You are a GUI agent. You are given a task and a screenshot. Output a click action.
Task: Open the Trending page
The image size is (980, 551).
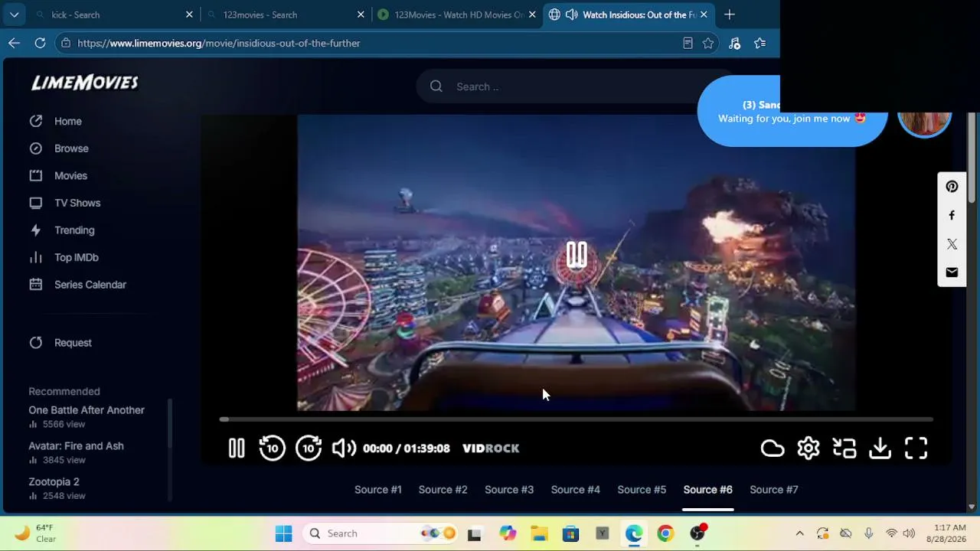pyautogui.click(x=74, y=230)
